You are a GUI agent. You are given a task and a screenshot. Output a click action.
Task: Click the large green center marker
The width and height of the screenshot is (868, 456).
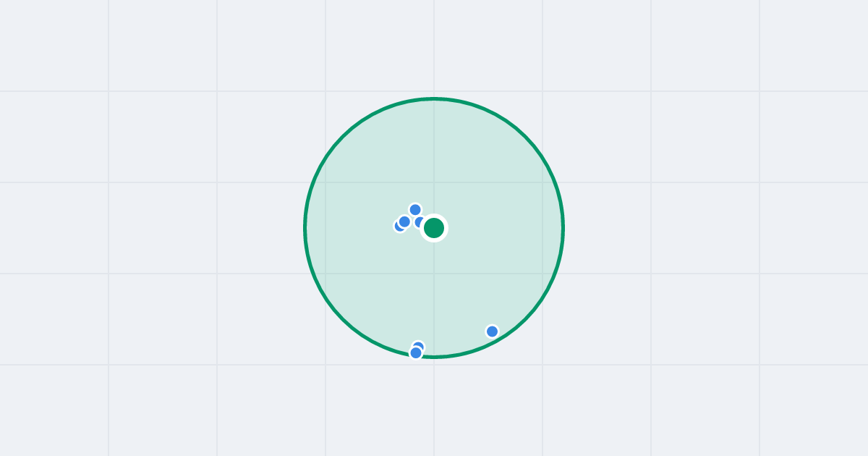434,228
